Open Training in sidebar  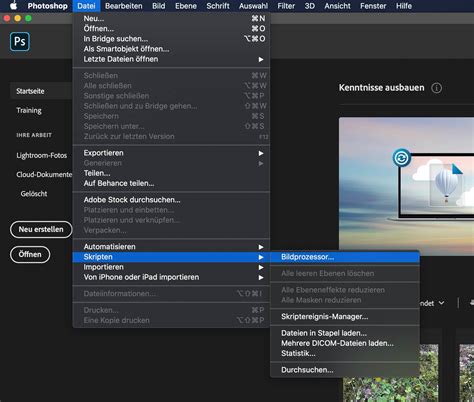29,110
